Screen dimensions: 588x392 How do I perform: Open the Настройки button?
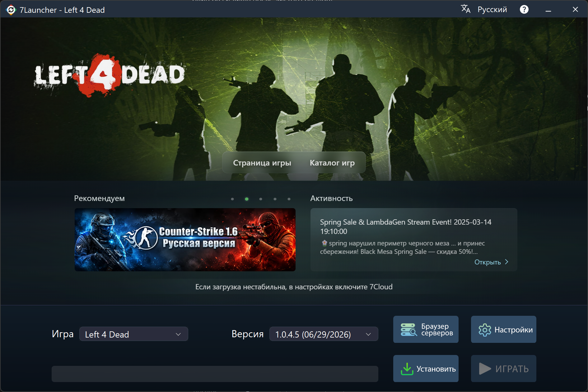pyautogui.click(x=504, y=329)
